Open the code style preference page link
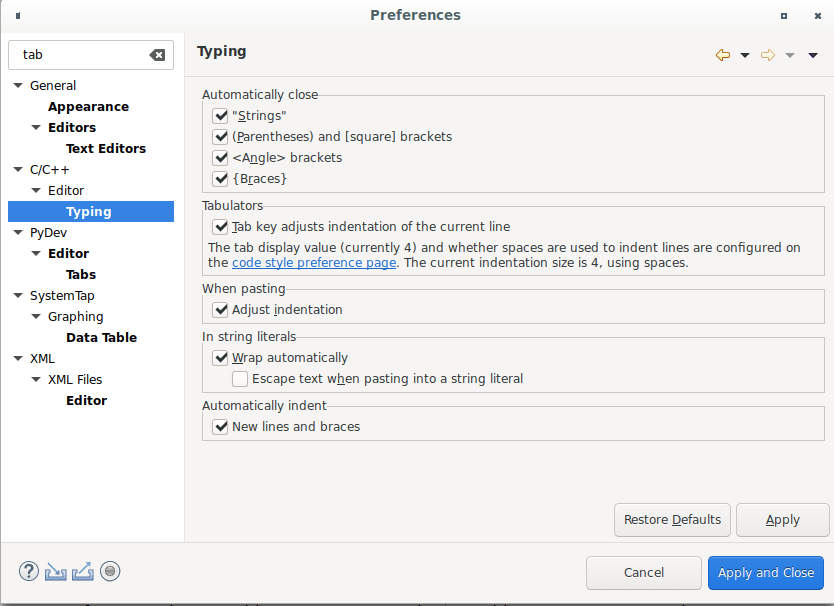This screenshot has width=834, height=606. [x=314, y=263]
